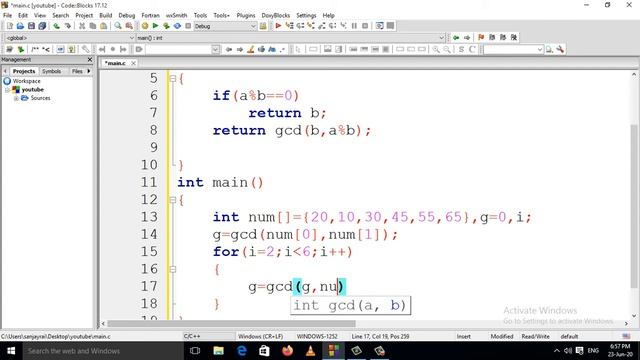
Task: Cut selection with the scissors icon
Action: tap(82, 26)
